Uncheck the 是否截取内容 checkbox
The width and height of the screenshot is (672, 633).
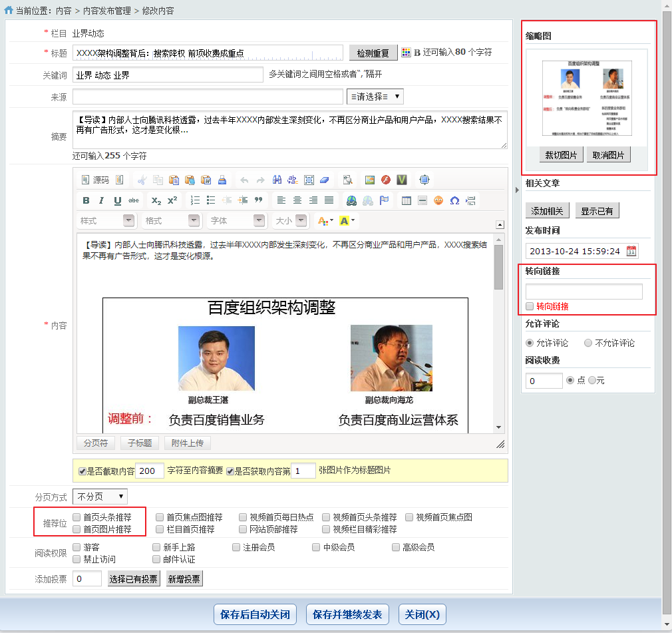[83, 471]
